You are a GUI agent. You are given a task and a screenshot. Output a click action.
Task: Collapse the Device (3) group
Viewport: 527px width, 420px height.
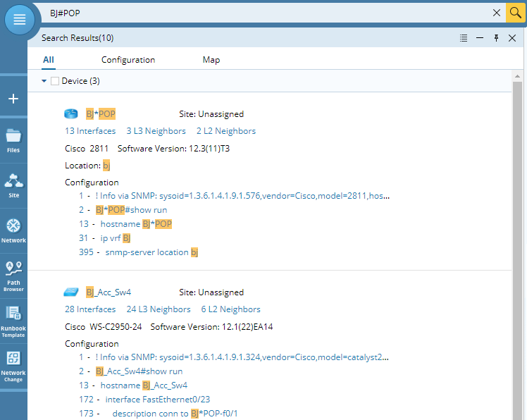point(44,81)
